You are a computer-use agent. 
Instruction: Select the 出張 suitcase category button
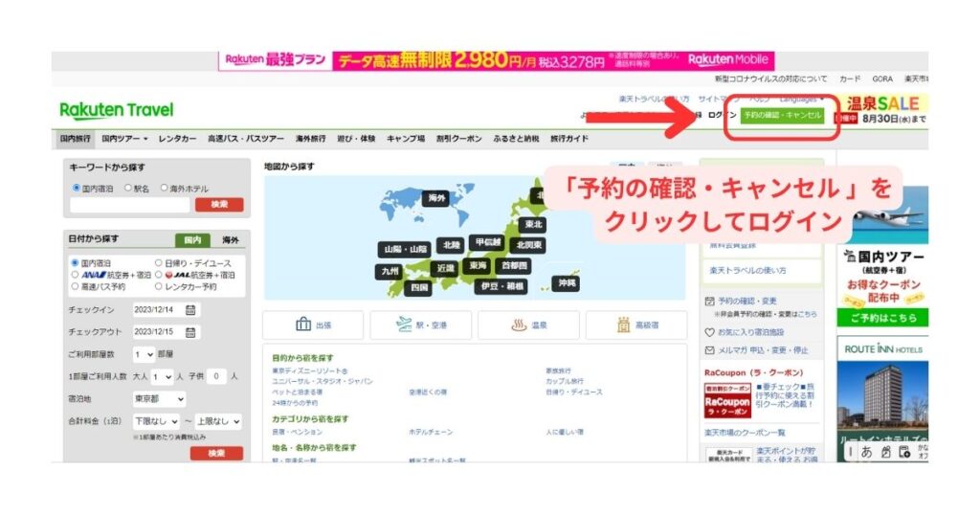click(313, 325)
